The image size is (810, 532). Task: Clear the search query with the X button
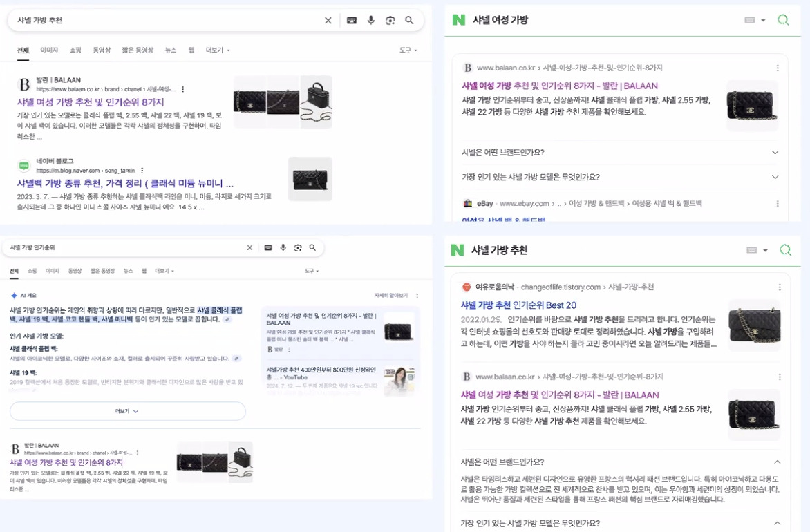click(x=328, y=20)
